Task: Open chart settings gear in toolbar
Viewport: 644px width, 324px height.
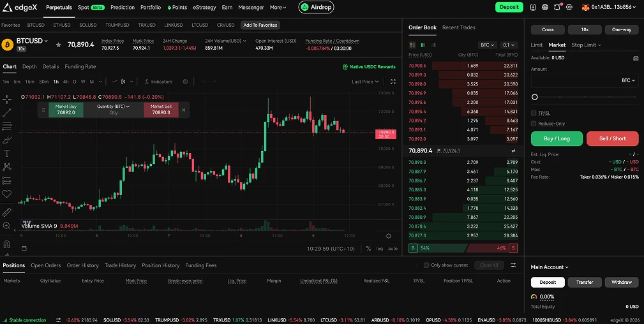Action: pyautogui.click(x=185, y=82)
